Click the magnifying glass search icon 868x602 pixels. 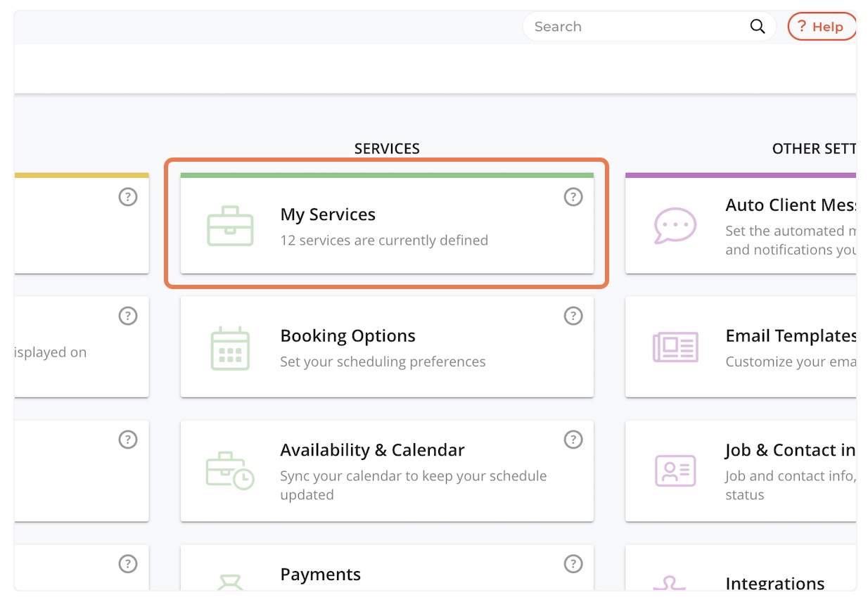pyautogui.click(x=757, y=27)
